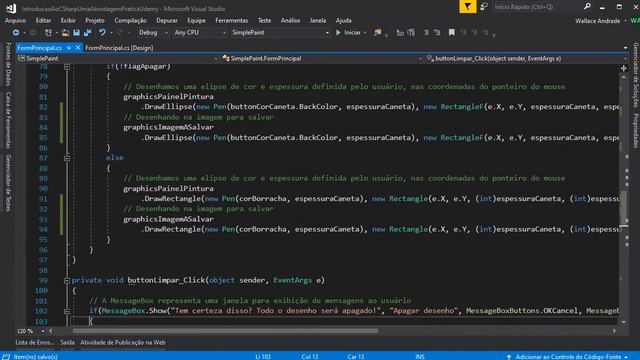Open Atividade de Publicação na Web tab

coord(123,342)
